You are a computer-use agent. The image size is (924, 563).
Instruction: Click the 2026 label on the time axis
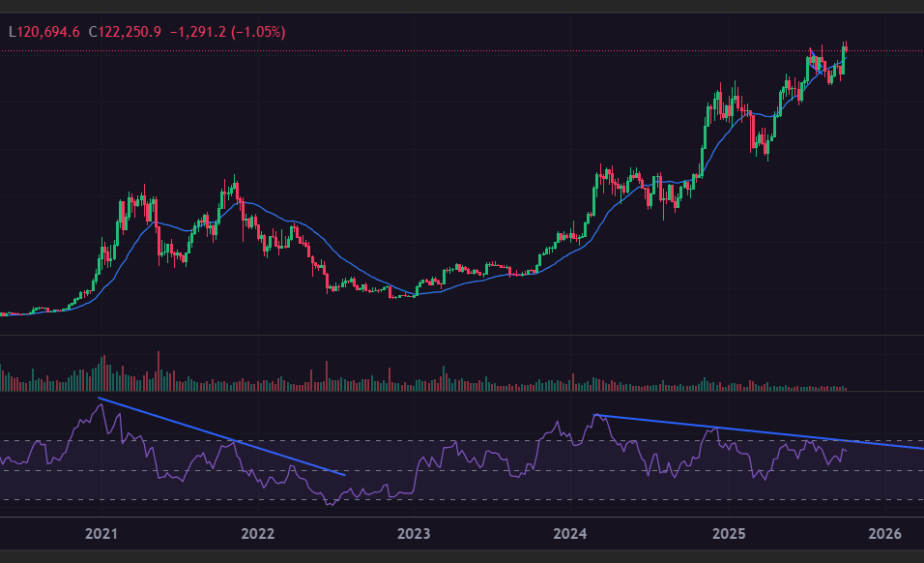pyautogui.click(x=885, y=534)
